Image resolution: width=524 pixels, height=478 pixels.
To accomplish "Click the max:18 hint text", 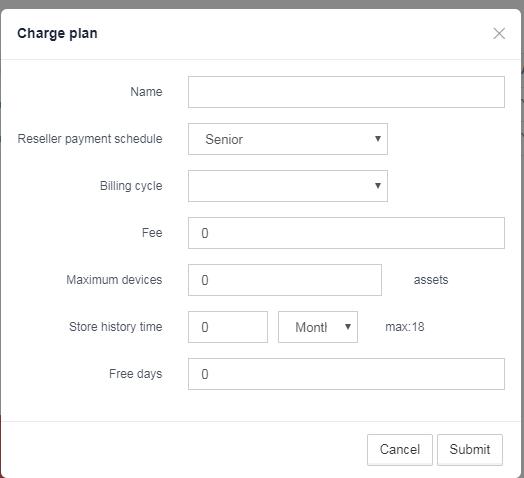I will coord(405,327).
